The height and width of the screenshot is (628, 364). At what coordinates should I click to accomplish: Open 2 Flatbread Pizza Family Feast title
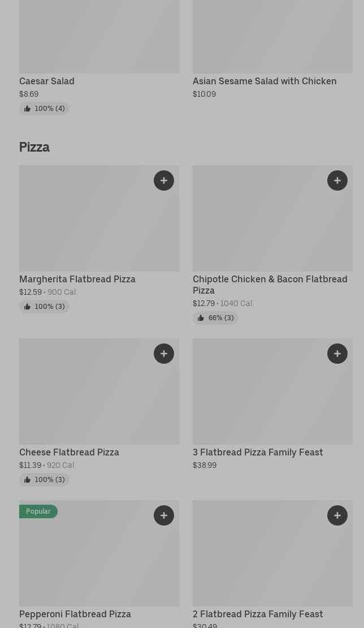(258, 614)
